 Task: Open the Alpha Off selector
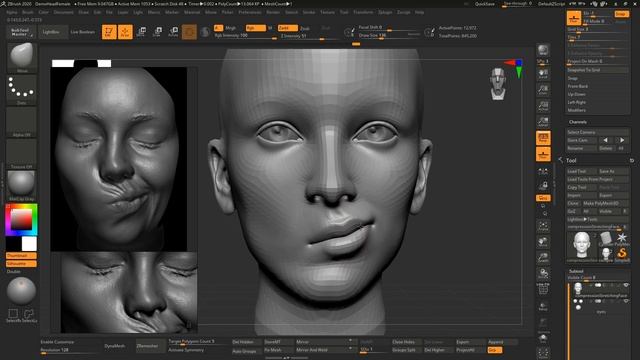(22, 122)
